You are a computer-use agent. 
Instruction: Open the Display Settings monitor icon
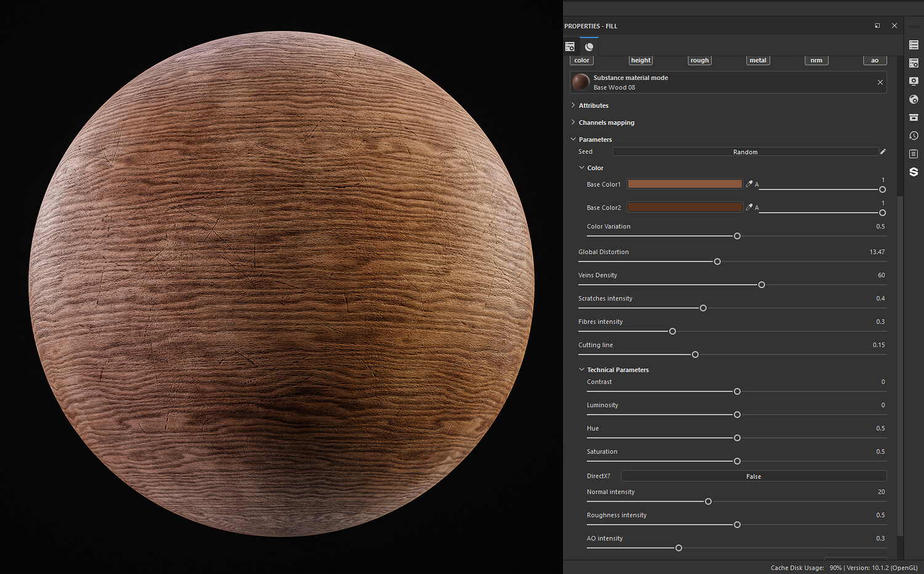pyautogui.click(x=914, y=81)
